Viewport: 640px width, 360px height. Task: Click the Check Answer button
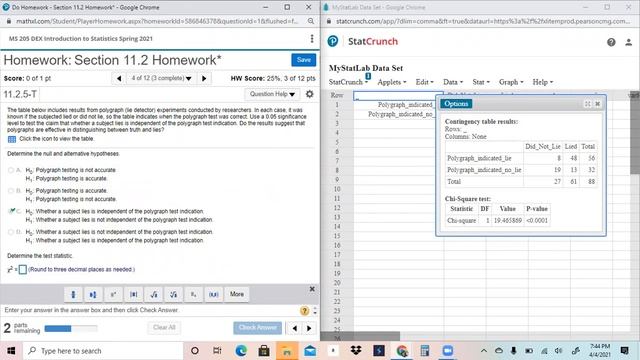click(x=258, y=328)
